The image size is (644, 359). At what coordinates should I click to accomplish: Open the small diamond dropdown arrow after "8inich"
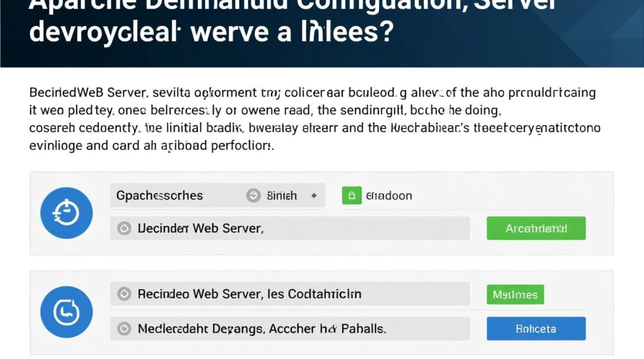point(314,195)
